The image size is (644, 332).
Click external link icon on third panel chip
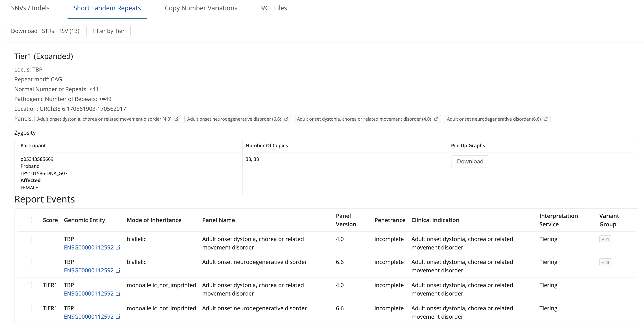[436, 119]
